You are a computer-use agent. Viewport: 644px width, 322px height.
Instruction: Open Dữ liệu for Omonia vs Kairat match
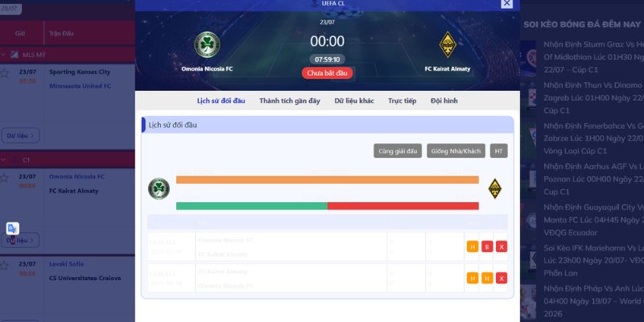tap(21, 240)
